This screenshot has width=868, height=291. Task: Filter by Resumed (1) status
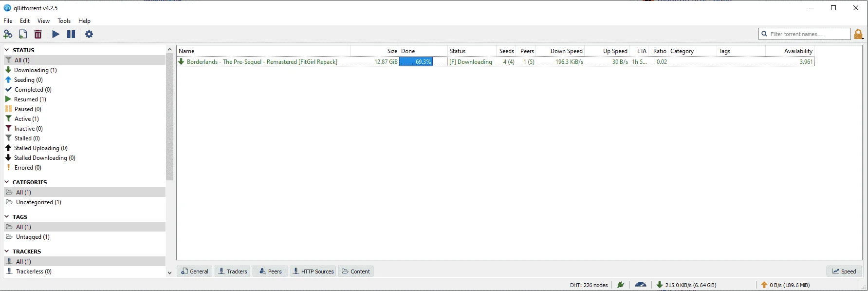pos(30,99)
